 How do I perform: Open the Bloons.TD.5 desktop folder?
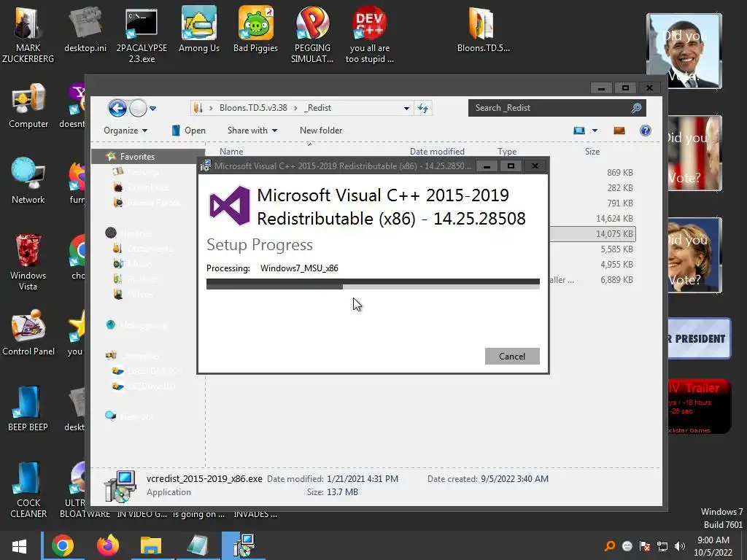(483, 29)
